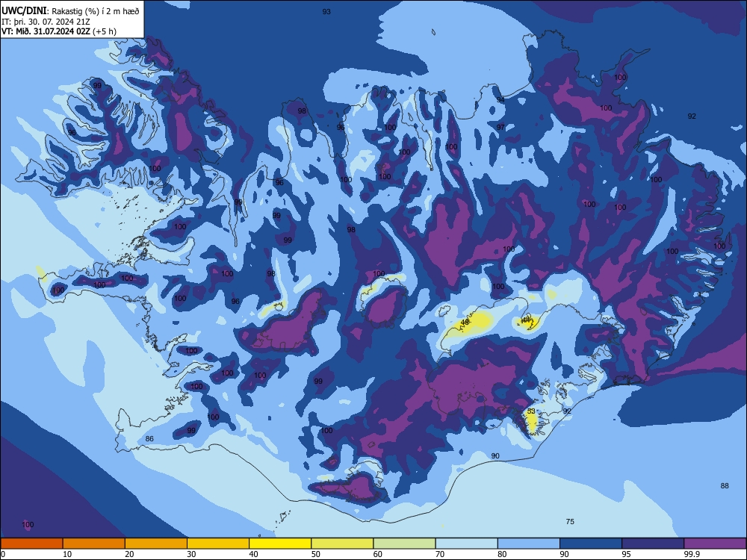Screen dimensions: 747x560
Task: Click the 75 value south of Iceland
Action: [570, 522]
